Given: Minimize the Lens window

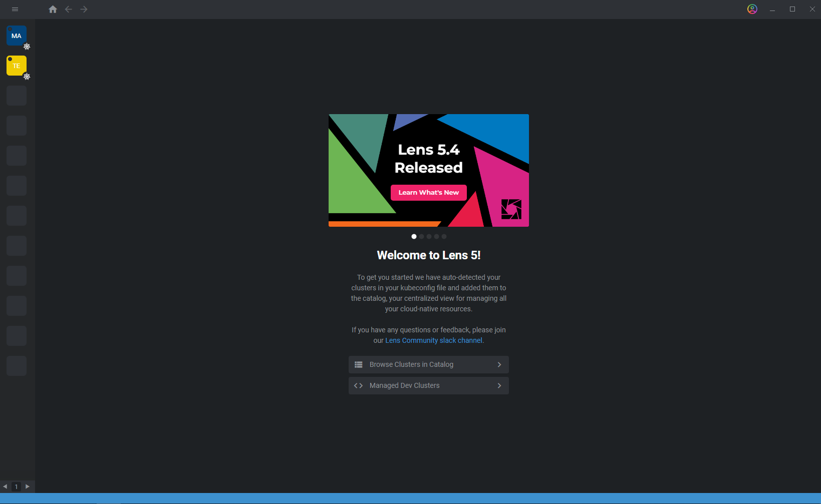Looking at the screenshot, I should coord(772,9).
